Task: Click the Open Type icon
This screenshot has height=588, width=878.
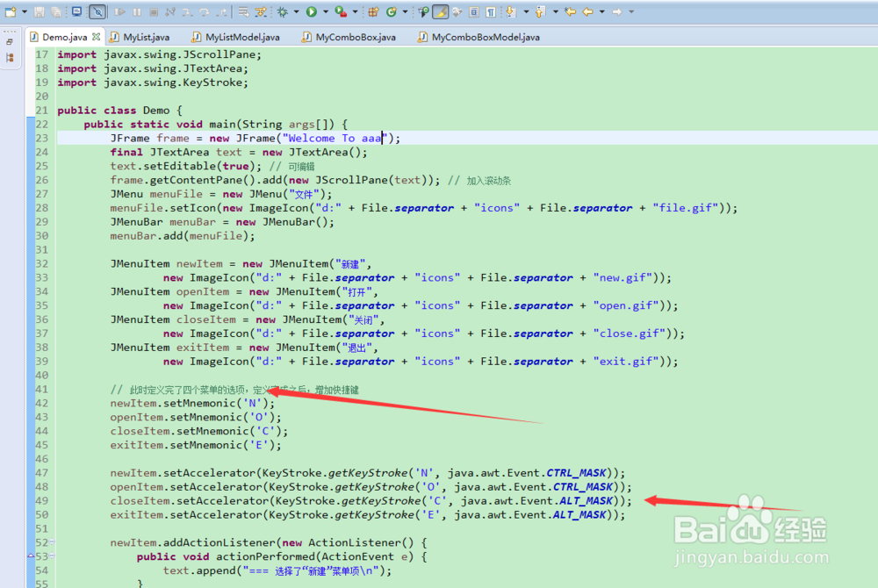Action: coord(424,11)
